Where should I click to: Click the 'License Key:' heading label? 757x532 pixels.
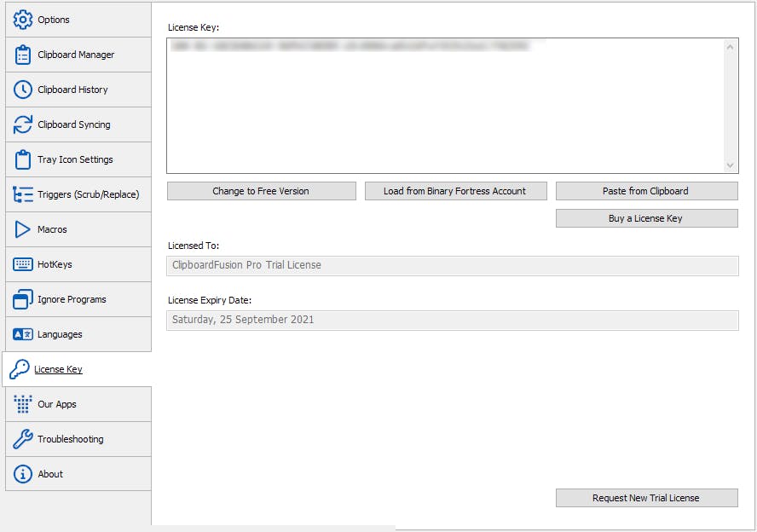[x=194, y=27]
